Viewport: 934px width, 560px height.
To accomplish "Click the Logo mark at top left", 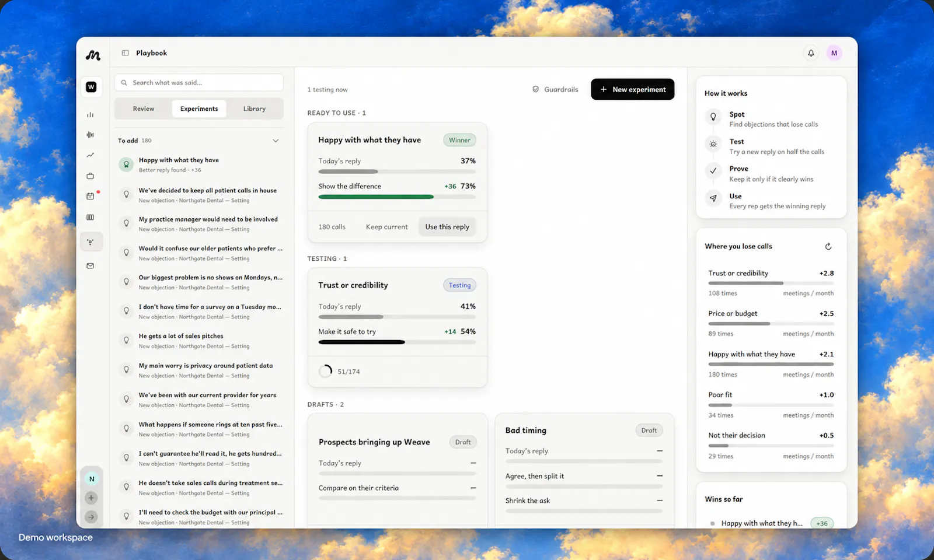I will (x=93, y=55).
